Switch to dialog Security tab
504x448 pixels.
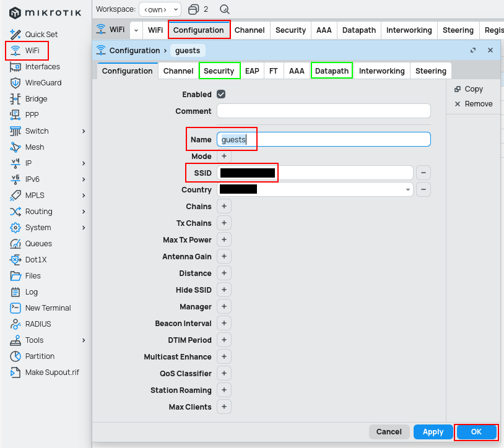point(219,71)
